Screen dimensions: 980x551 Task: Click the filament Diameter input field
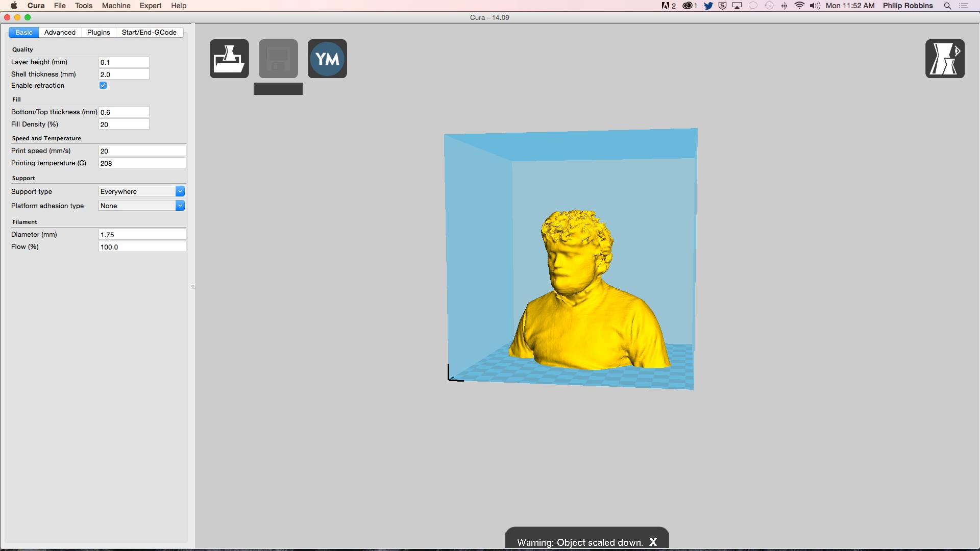[142, 235]
